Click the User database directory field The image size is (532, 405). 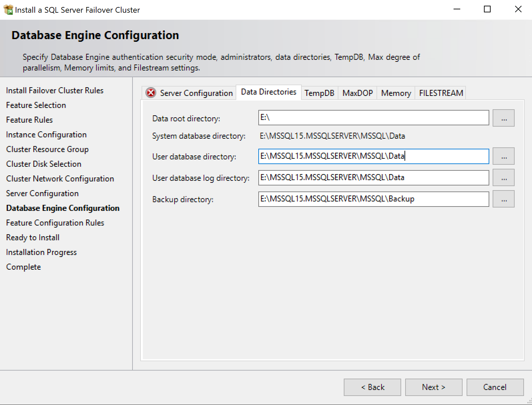[x=373, y=156]
